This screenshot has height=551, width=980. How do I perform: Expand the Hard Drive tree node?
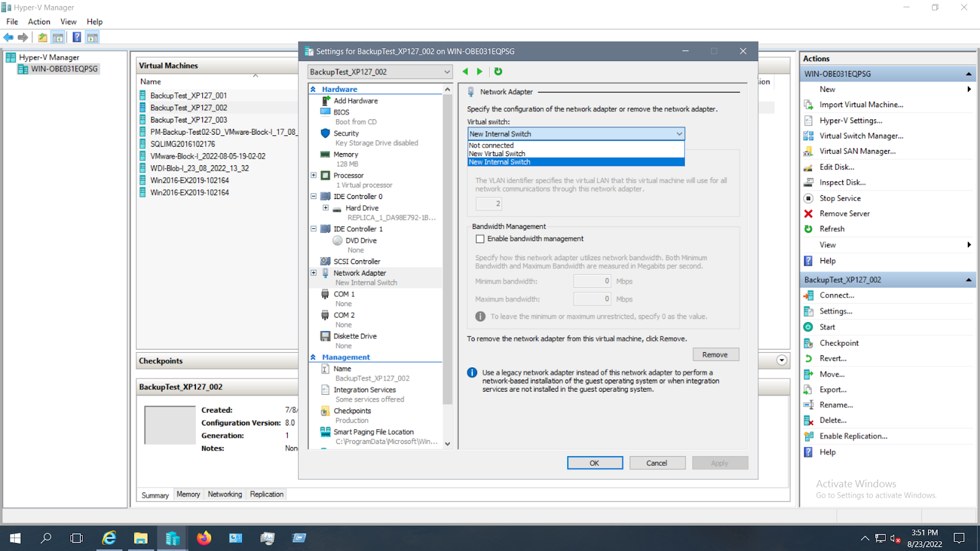325,208
